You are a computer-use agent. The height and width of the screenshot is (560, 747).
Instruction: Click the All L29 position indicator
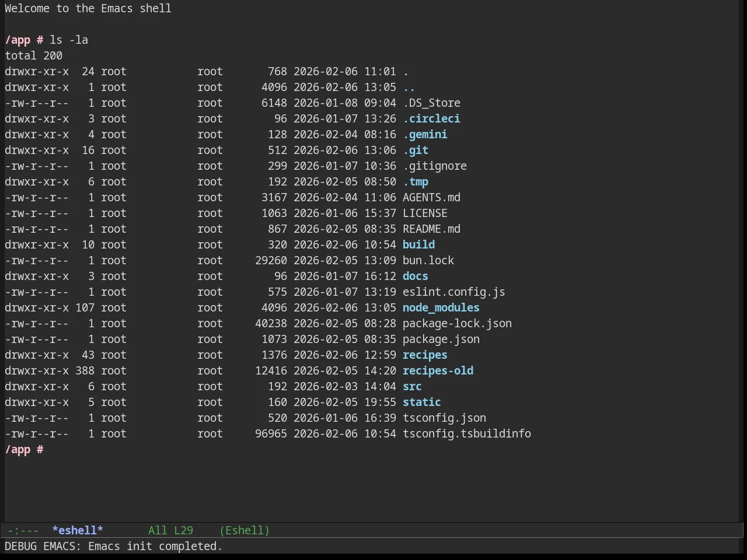tap(170, 530)
